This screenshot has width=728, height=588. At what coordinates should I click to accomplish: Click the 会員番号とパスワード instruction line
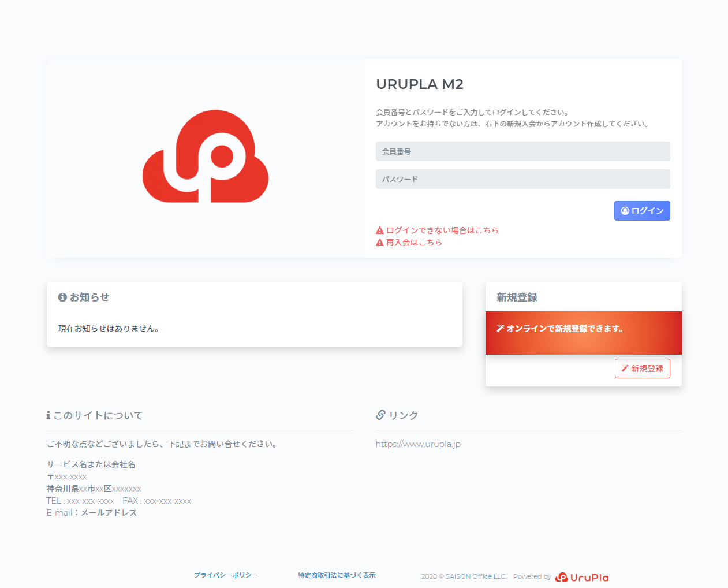click(473, 112)
